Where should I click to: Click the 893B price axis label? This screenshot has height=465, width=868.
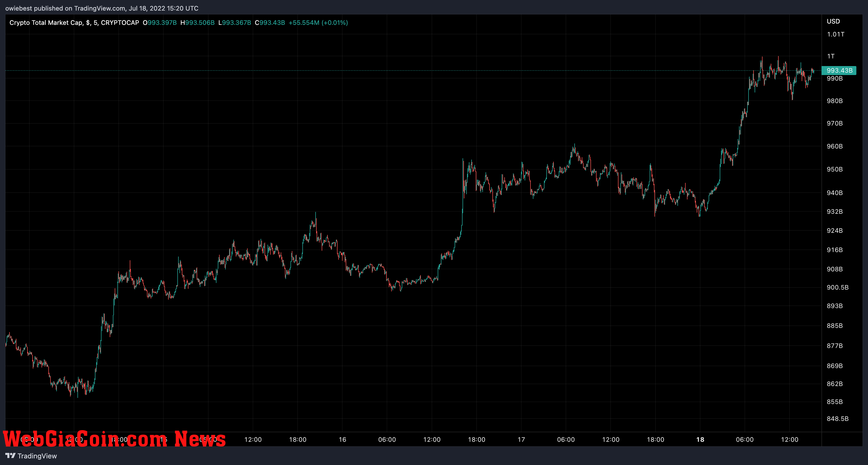(x=835, y=306)
